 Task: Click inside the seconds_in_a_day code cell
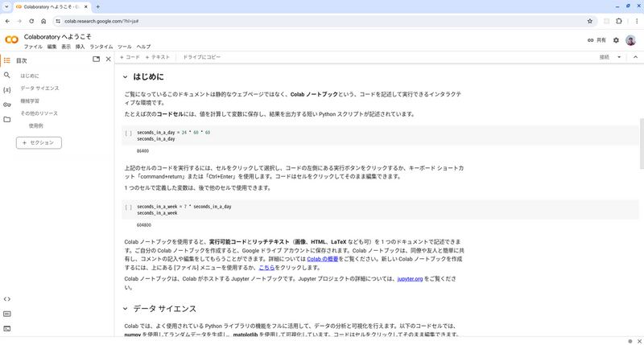tap(380, 136)
